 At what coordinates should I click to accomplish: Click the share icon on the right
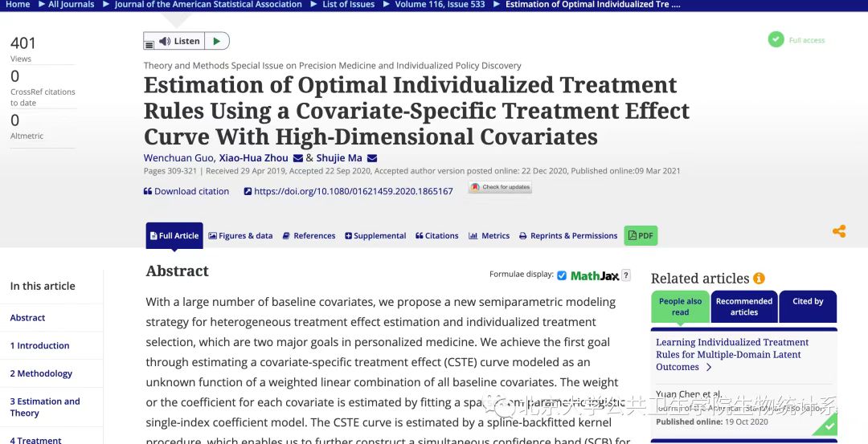pos(839,231)
